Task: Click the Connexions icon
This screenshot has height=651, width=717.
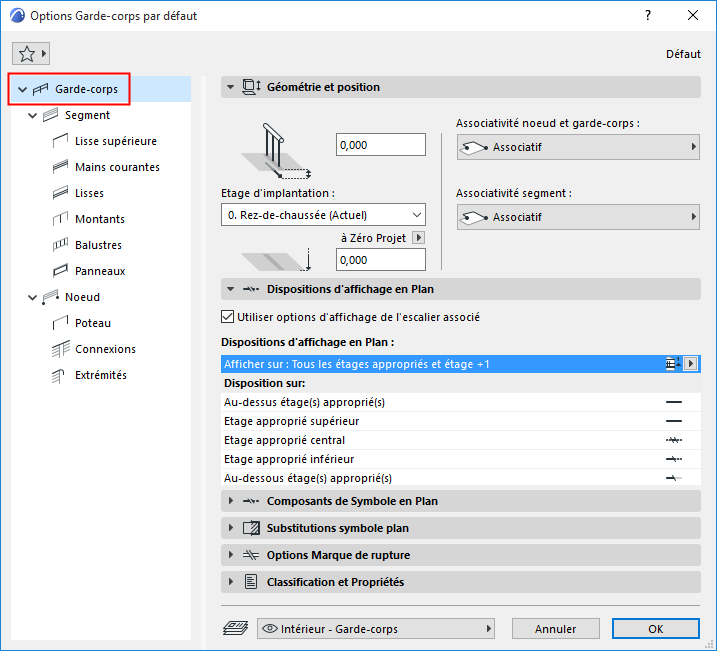Action: (x=60, y=349)
